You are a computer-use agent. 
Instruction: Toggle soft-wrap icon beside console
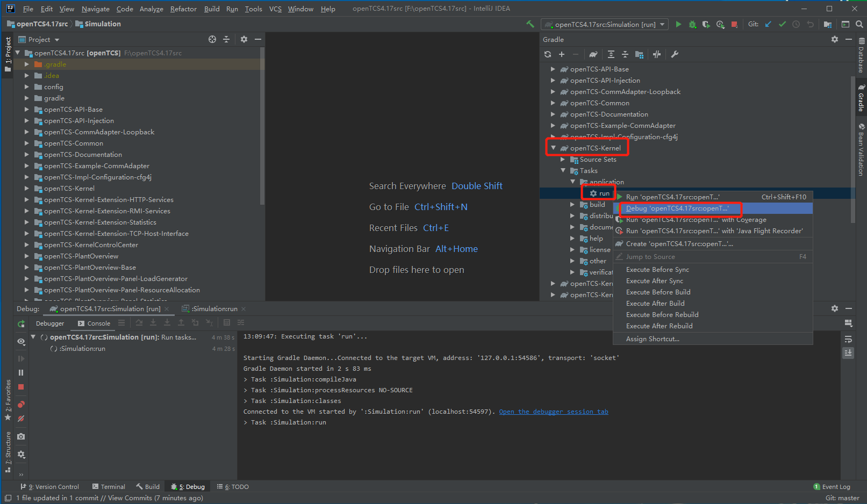848,339
